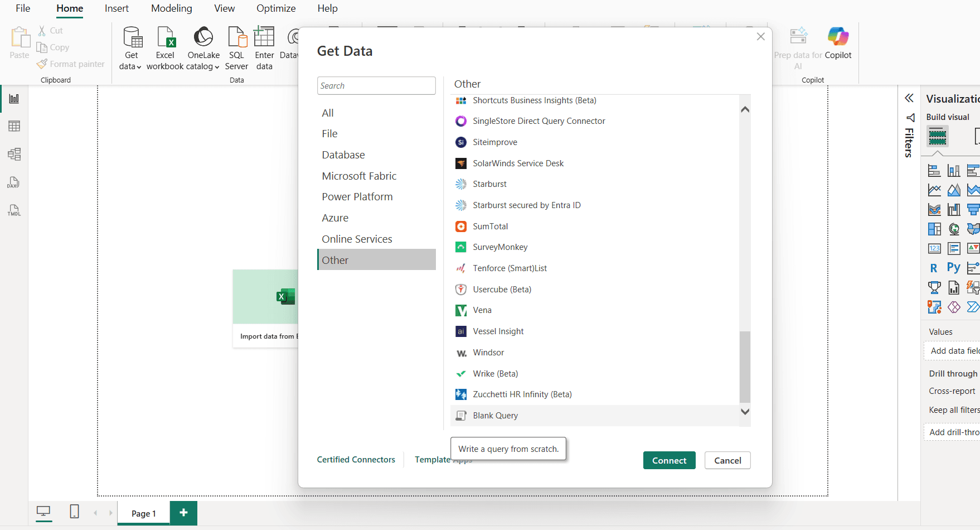Open the OneLake catalog icon
980x530 pixels.
coord(203,37)
